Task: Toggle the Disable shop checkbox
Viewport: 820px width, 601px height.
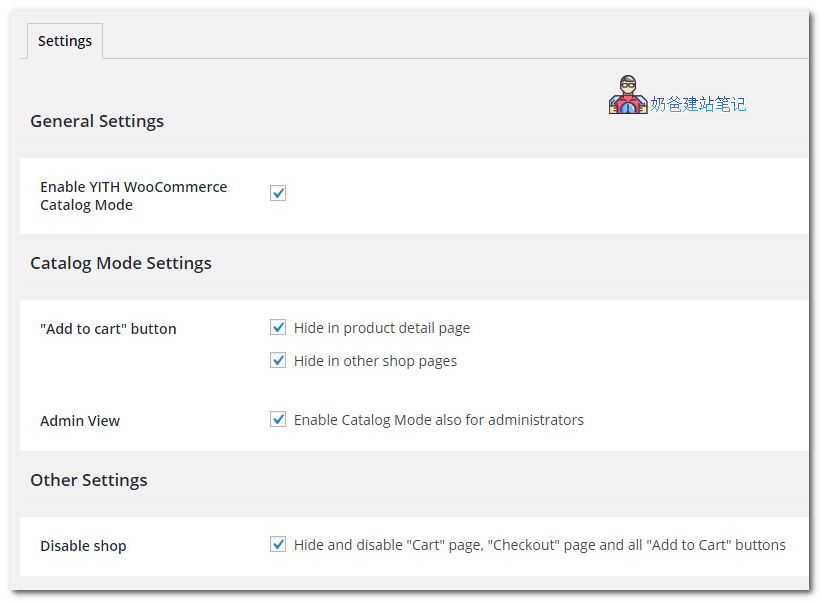Action: click(278, 544)
